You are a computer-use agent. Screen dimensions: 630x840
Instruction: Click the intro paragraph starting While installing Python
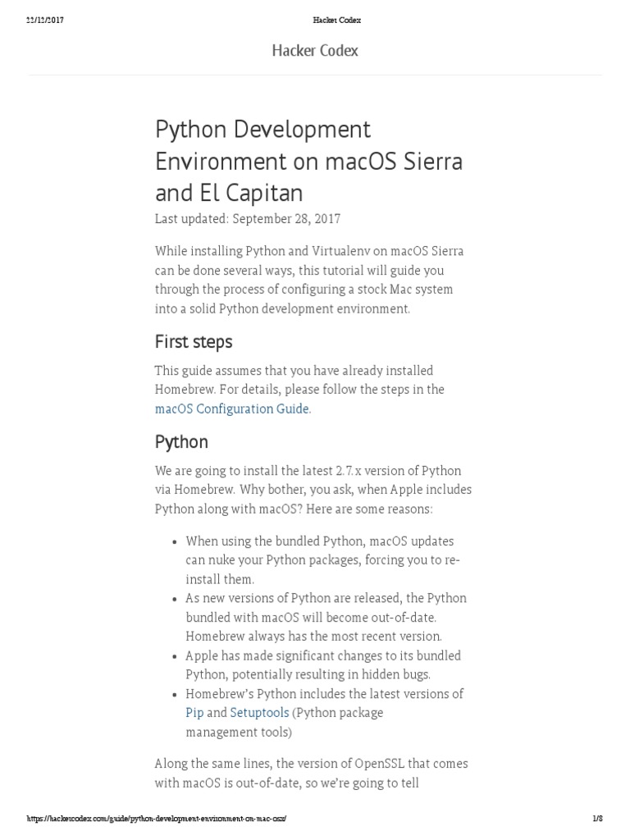304,280
